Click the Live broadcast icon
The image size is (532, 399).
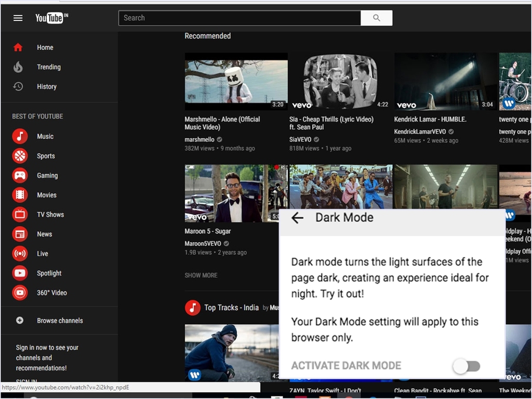pos(20,254)
